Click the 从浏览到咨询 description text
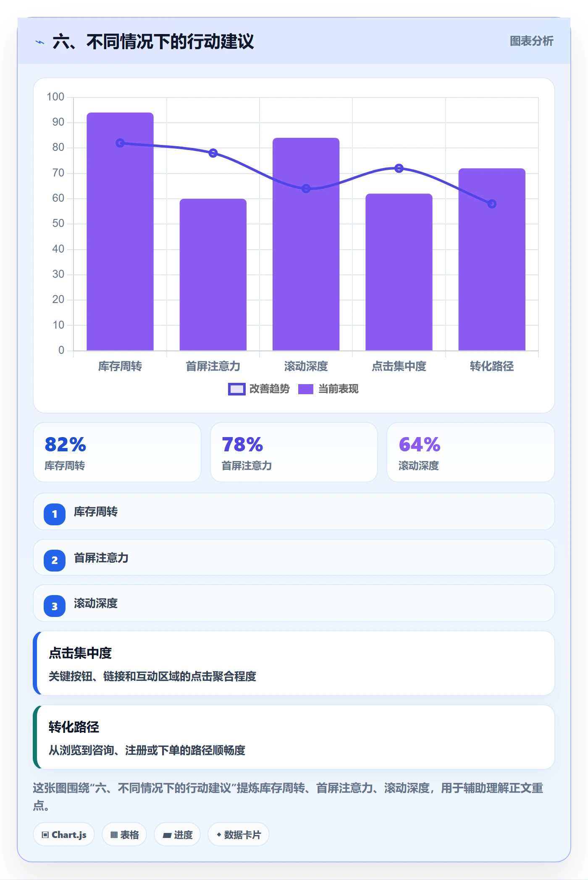This screenshot has width=588, height=880. pyautogui.click(x=147, y=750)
